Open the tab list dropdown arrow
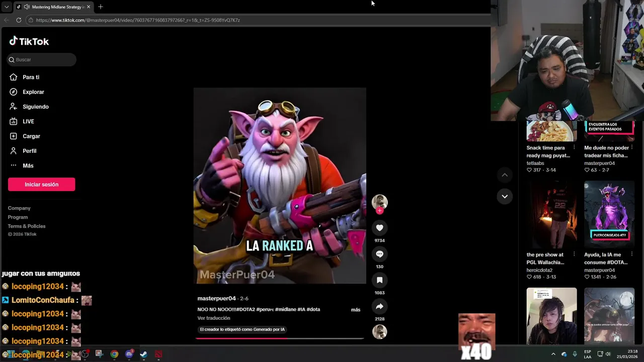Image resolution: width=644 pixels, height=362 pixels. click(x=7, y=7)
